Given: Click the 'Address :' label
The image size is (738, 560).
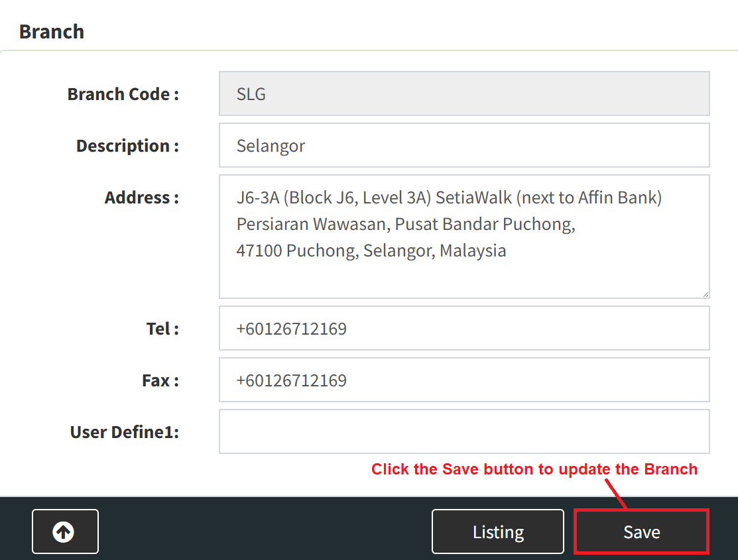Looking at the screenshot, I should pyautogui.click(x=142, y=197).
